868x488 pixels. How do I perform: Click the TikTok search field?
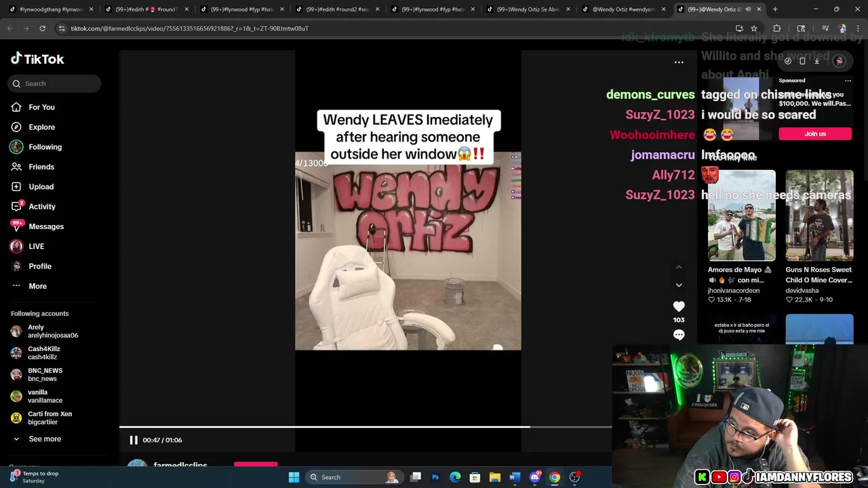pos(55,83)
